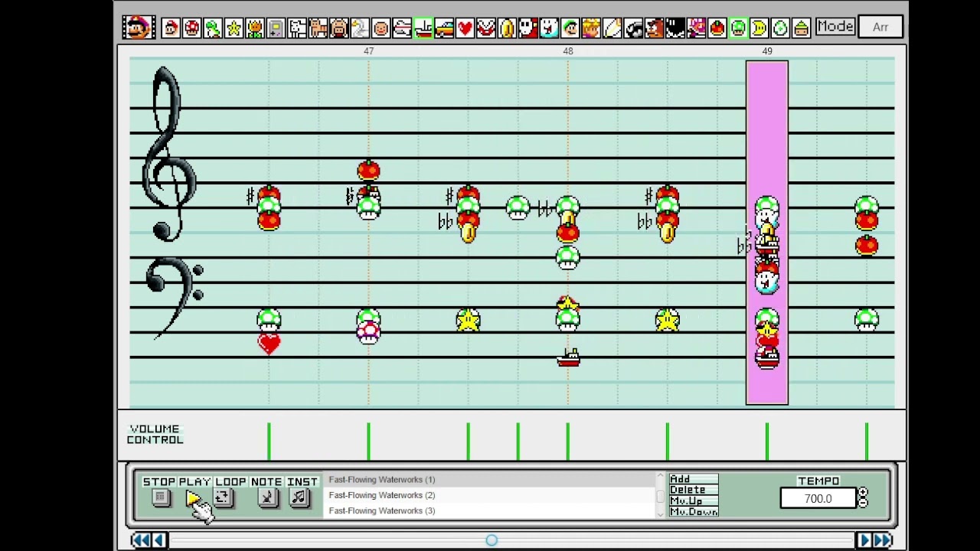Select the Bob-omb instrument icon
The image size is (980, 551).
coord(675,28)
